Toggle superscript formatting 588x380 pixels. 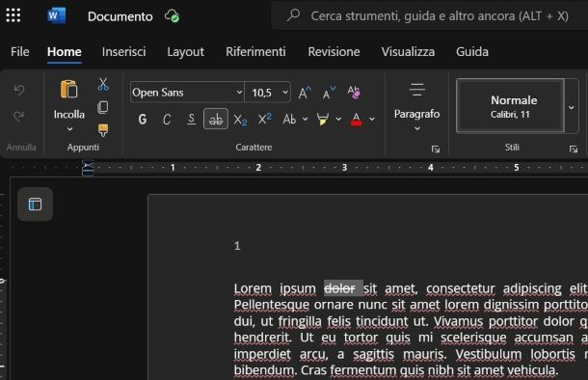[x=265, y=119]
